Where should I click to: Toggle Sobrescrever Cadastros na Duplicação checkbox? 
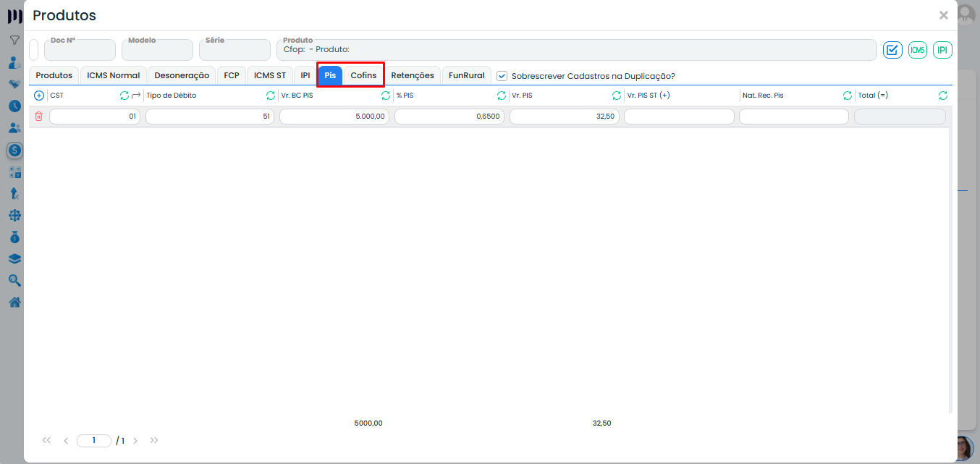(502, 76)
